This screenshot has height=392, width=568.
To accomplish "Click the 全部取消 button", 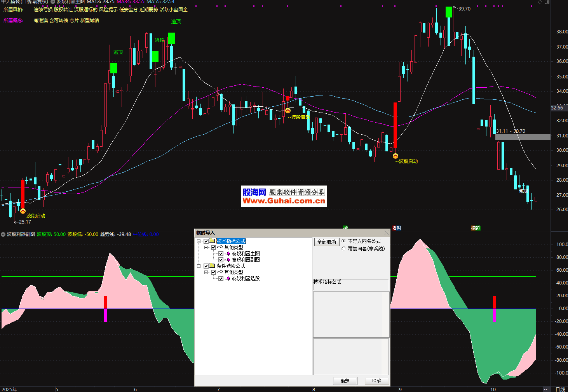I will (x=326, y=242).
